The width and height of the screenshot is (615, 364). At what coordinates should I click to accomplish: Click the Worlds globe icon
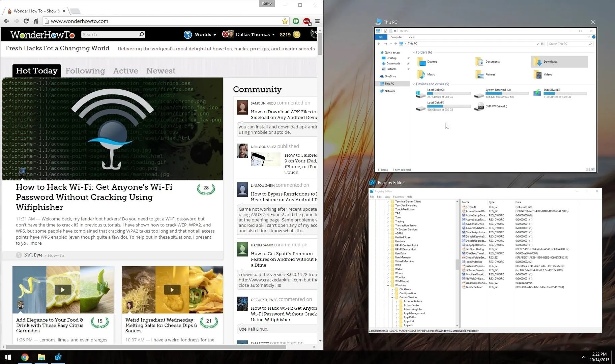(x=188, y=34)
